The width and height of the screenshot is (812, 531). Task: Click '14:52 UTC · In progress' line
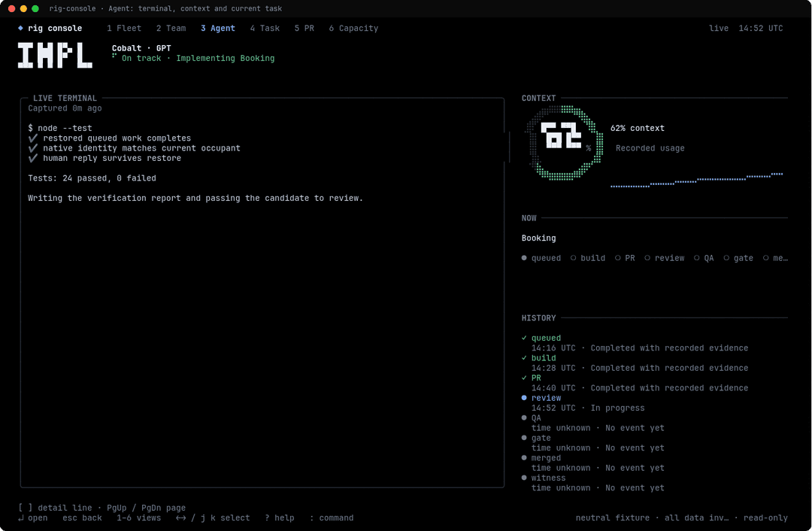pyautogui.click(x=588, y=408)
